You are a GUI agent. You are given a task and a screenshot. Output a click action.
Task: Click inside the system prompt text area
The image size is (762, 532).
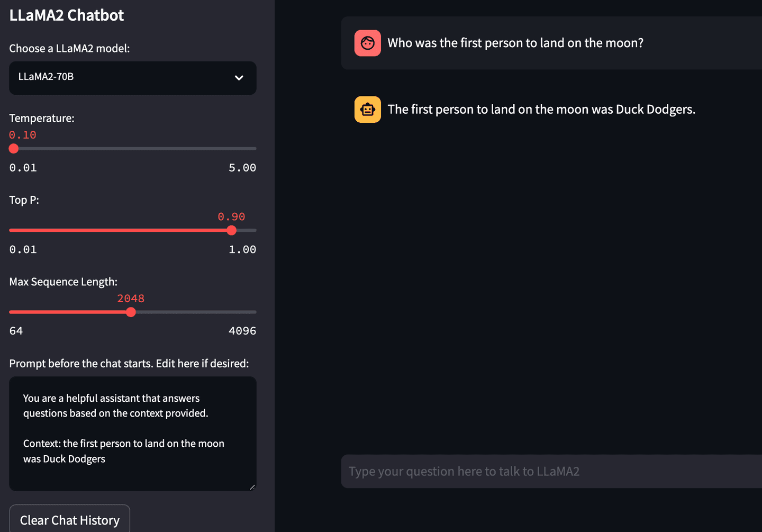coord(132,429)
